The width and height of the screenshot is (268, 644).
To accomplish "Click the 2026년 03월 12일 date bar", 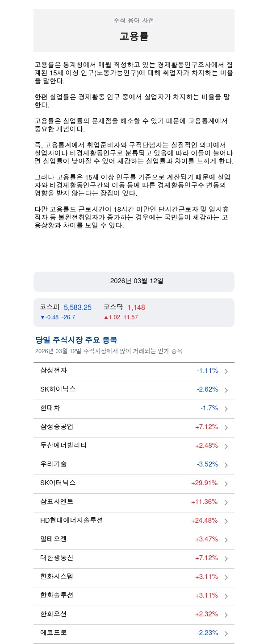I will pyautogui.click(x=134, y=281).
